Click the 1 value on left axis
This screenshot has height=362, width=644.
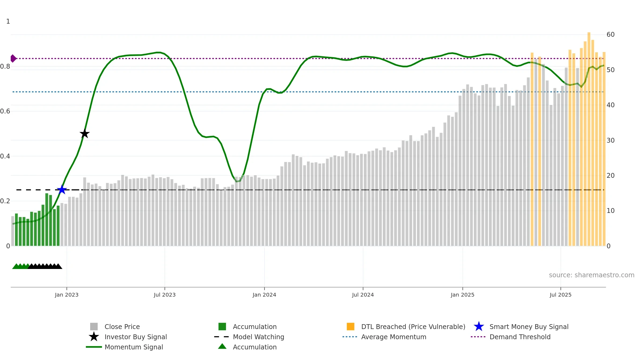pyautogui.click(x=8, y=21)
